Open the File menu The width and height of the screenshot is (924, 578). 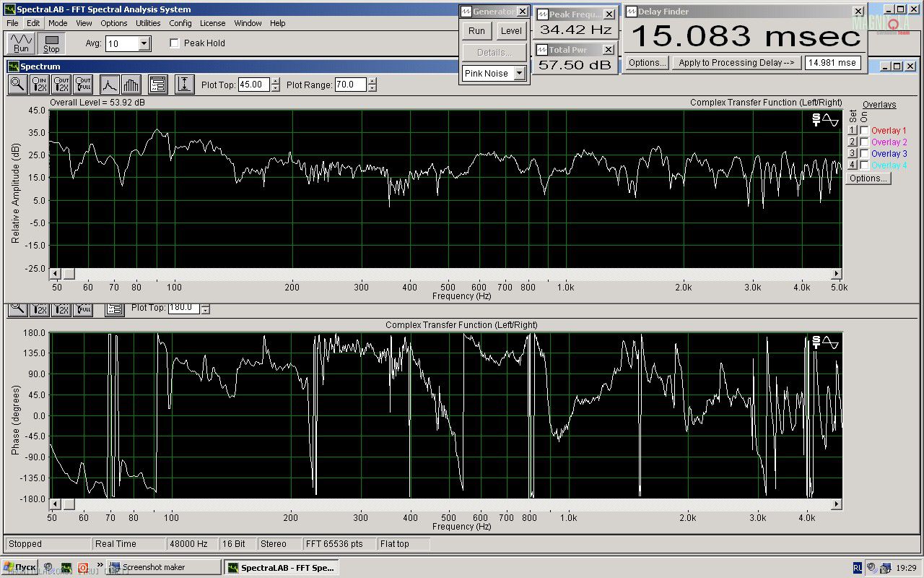pos(12,23)
